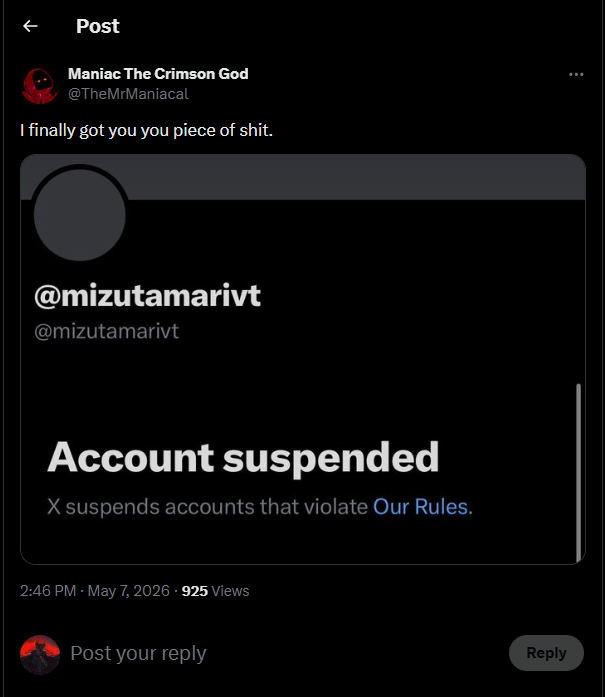605x697 pixels.
Task: Click the post text about finally got you
Action: pyautogui.click(x=146, y=130)
